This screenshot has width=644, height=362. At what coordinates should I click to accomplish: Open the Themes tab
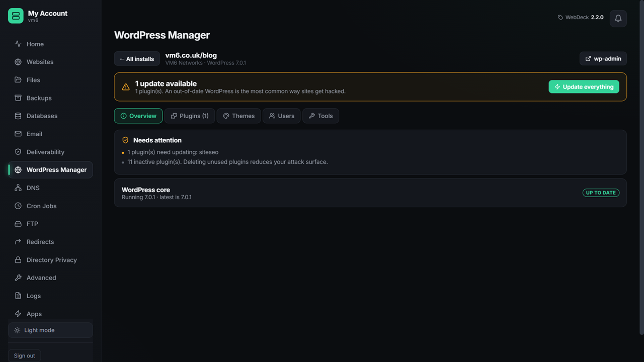[239, 116]
